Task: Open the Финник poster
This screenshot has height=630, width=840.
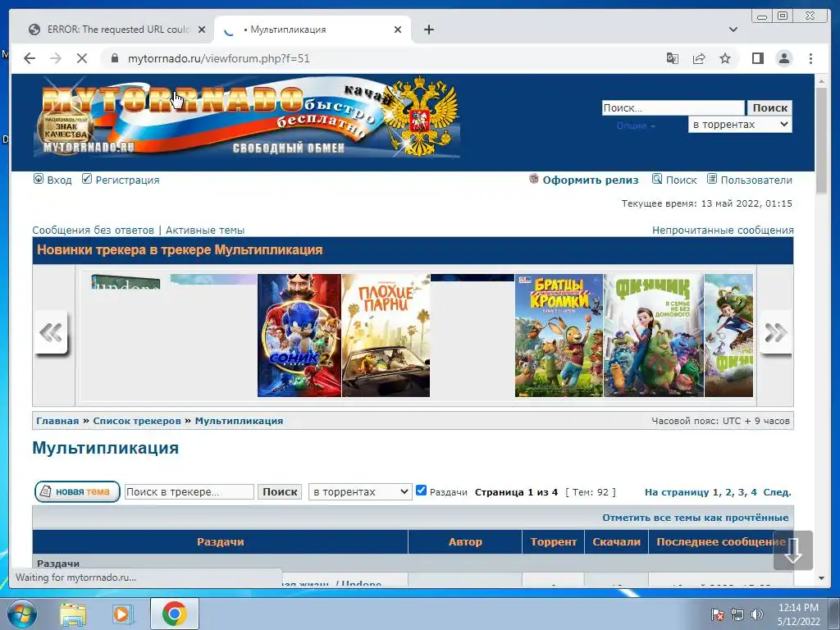Action: coord(654,336)
